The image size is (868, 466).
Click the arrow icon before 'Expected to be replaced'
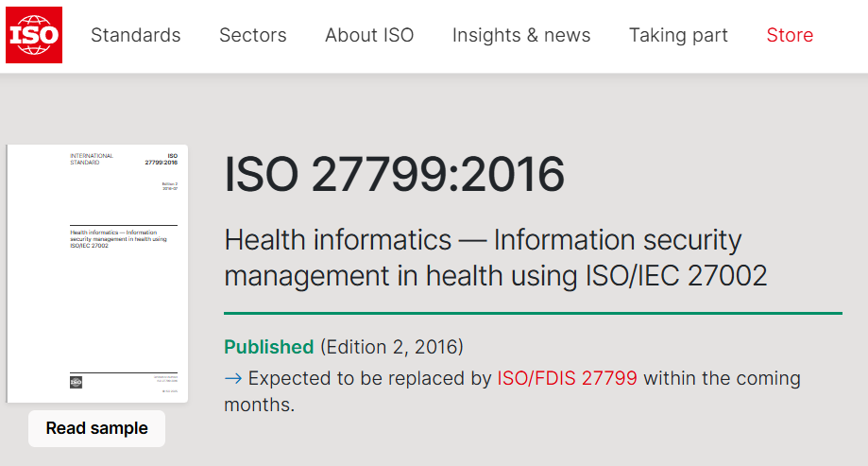233,378
